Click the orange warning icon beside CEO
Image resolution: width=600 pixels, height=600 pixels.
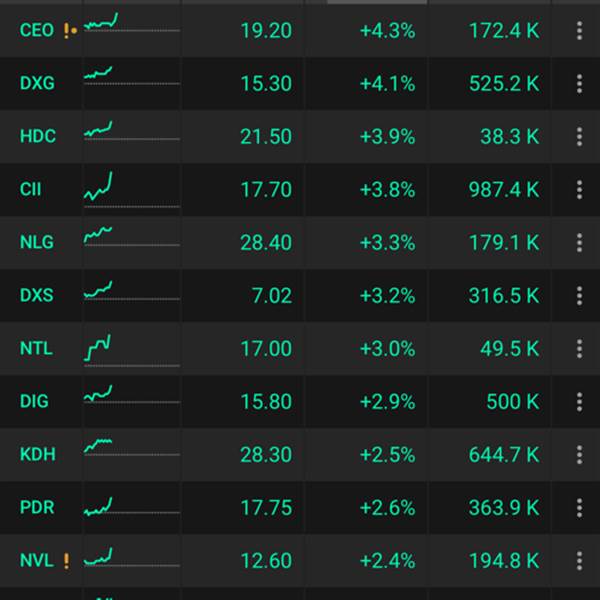pyautogui.click(x=68, y=31)
